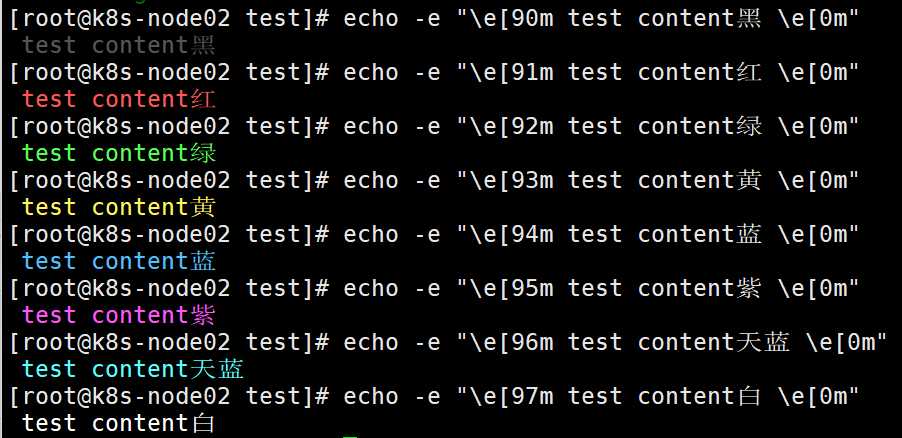902x438 pixels.
Task: Click the white "test content白" output line
Action: 119,424
